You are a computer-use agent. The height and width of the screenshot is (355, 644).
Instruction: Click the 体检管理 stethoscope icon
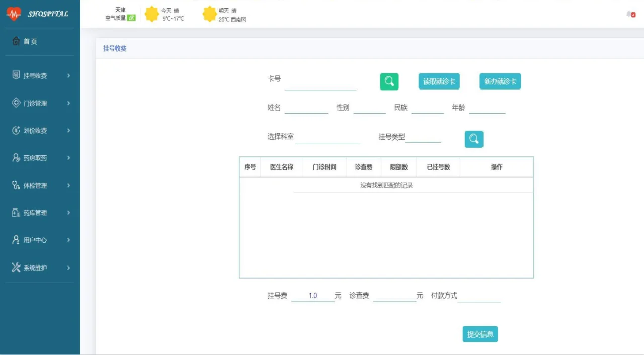point(16,185)
